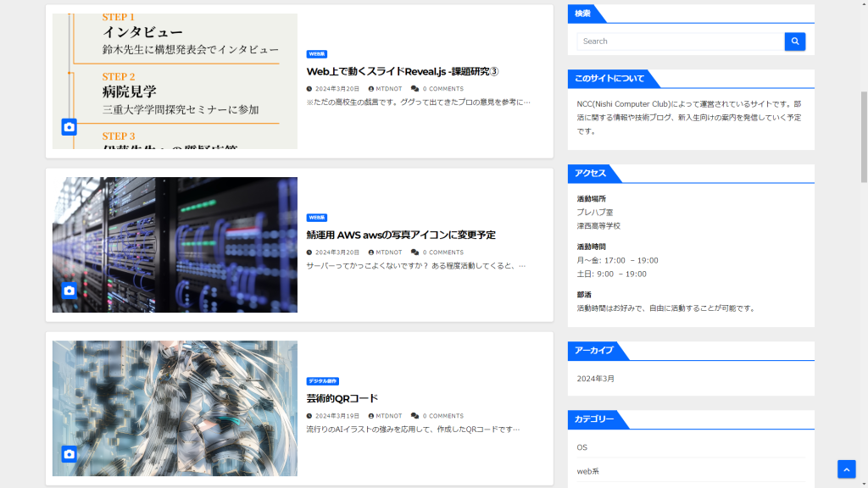Click the page vertical scrollbar
This screenshot has width=868, height=488.
click(864, 136)
